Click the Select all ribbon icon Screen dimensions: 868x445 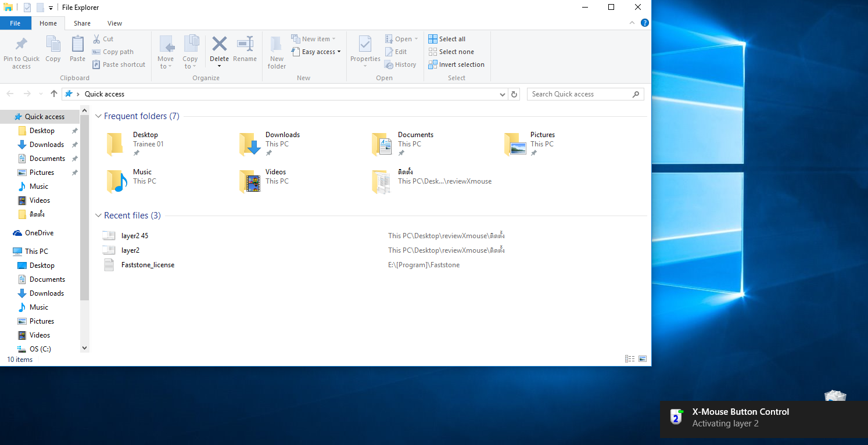tap(433, 39)
